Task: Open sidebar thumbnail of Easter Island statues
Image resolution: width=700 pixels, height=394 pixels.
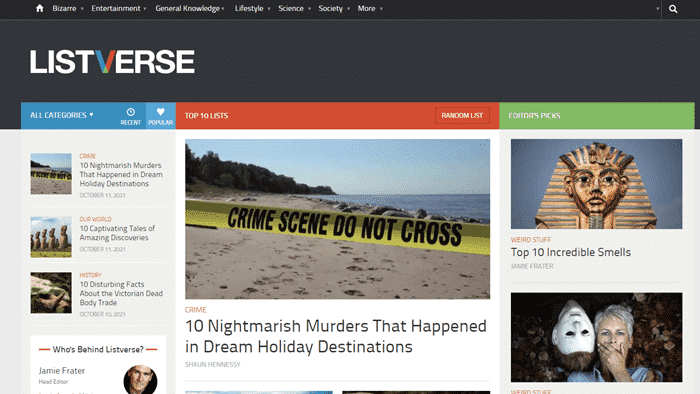Action: pyautogui.click(x=51, y=237)
